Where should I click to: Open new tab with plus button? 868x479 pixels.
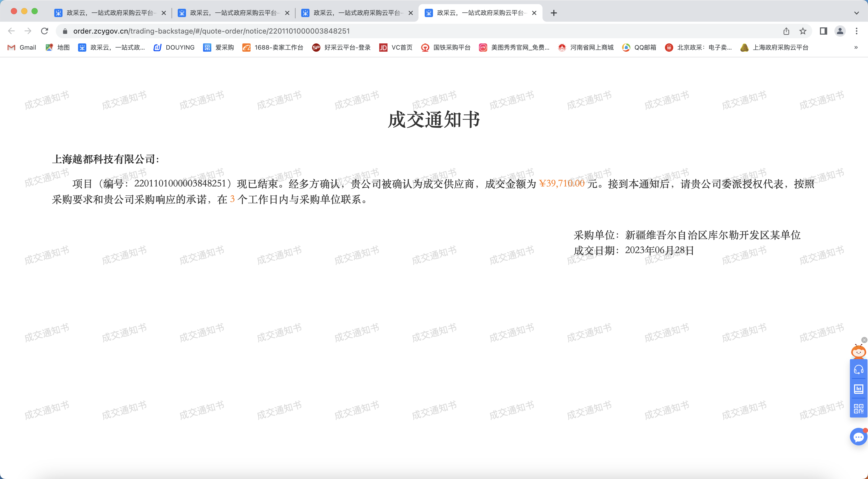(x=554, y=13)
